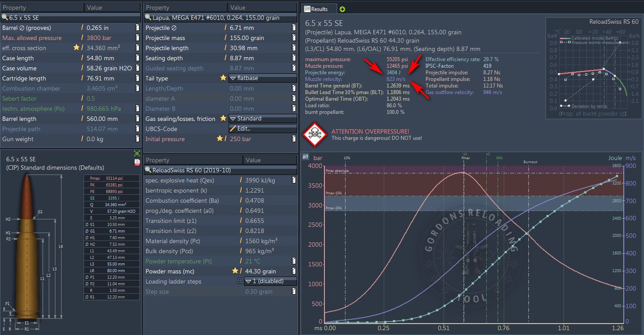This screenshot has height=335, width=644.
Task: Toggle star beside eff. cross section
Action: (76, 48)
